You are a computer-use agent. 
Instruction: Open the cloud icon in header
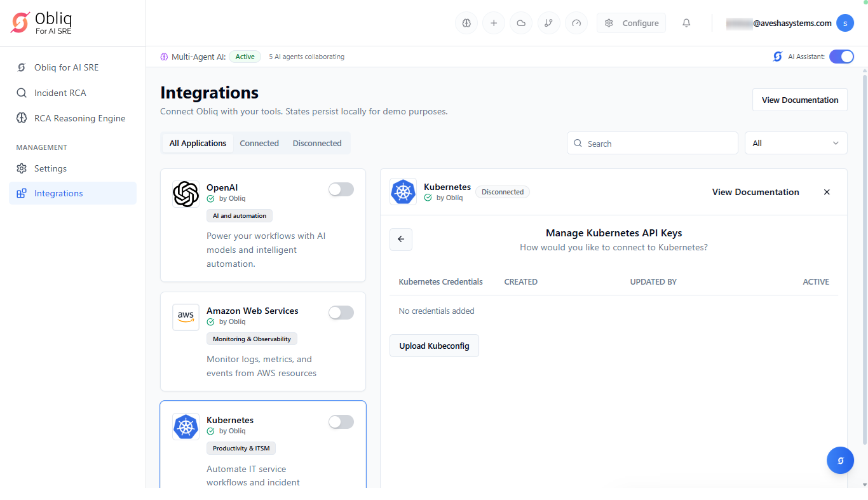tap(521, 24)
